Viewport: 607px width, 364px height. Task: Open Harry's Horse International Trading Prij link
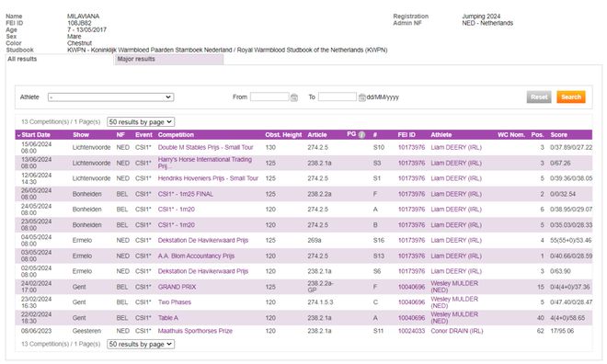(x=205, y=163)
